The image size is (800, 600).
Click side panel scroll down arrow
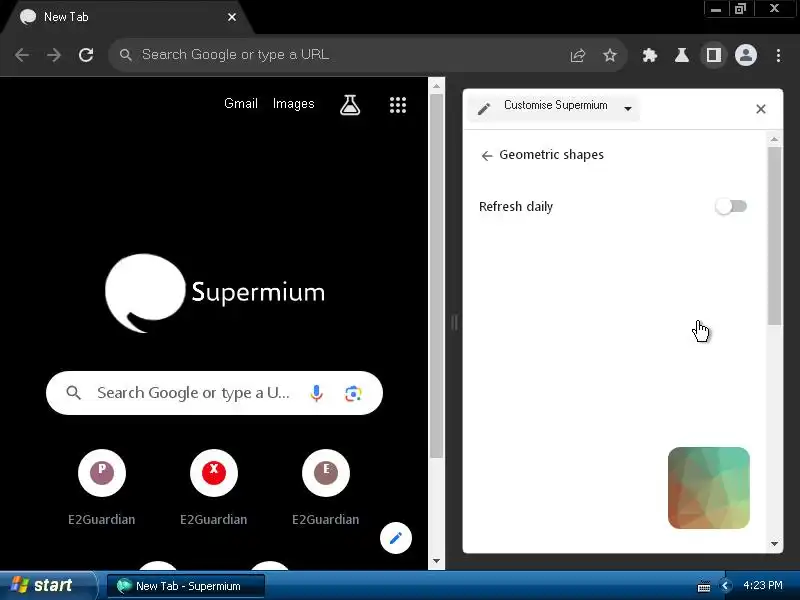[774, 544]
